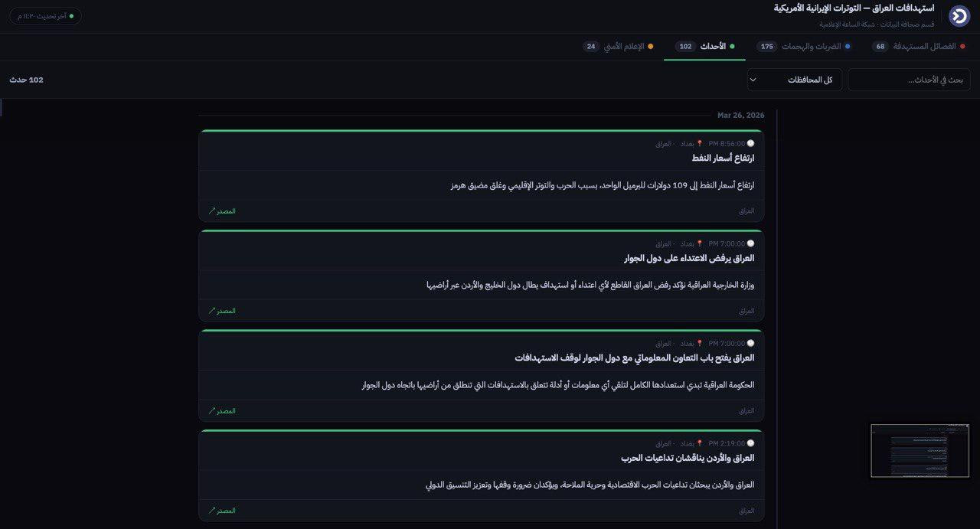Open the كل المحافظات governorate dropdown
The height and width of the screenshot is (529, 980).
794,80
